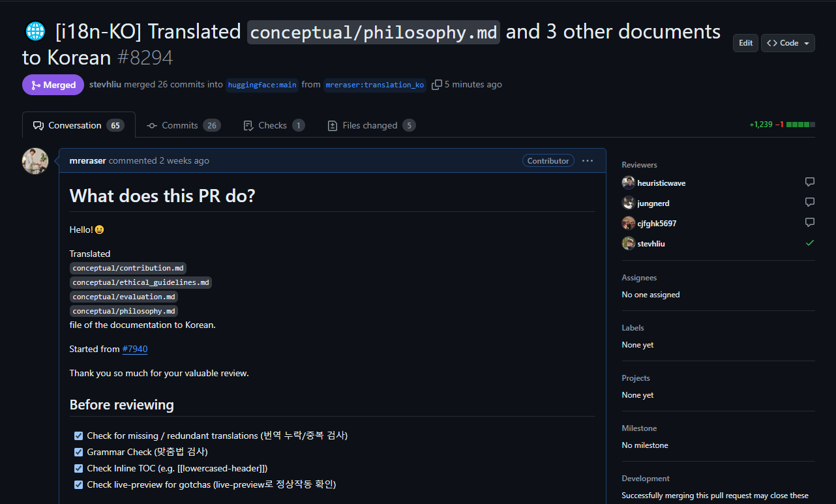836x504 pixels.
Task: Open issue link #7940
Action: (135, 349)
